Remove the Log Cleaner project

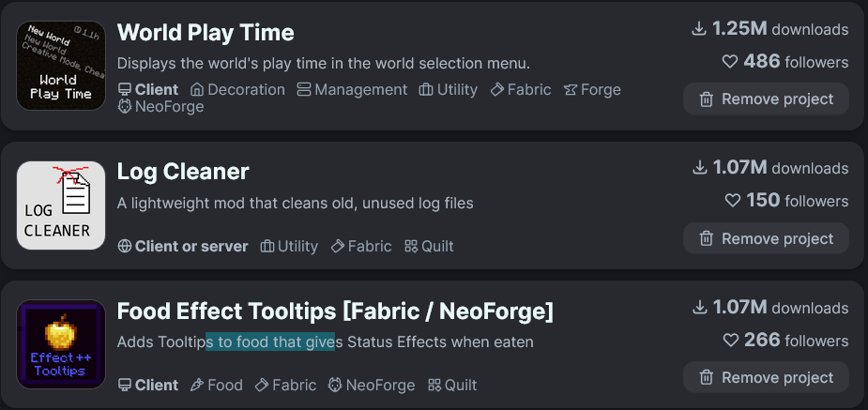(766, 238)
